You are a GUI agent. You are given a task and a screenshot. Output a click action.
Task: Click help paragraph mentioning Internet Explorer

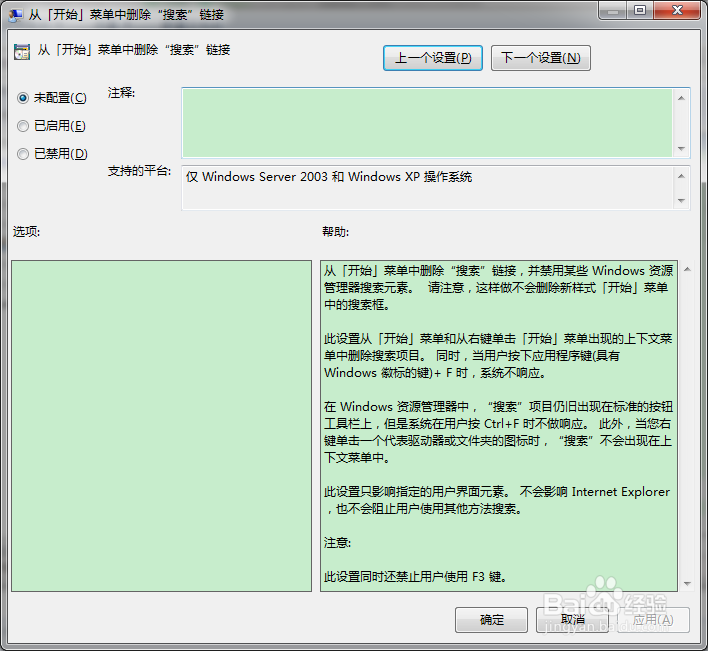click(498, 500)
